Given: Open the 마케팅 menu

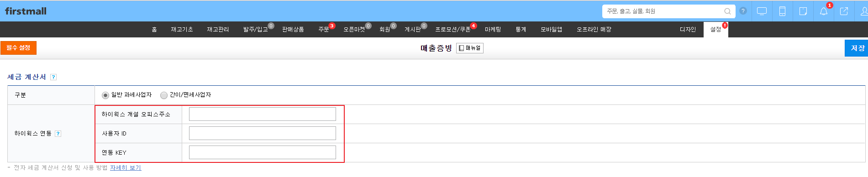Looking at the screenshot, I should pyautogui.click(x=493, y=29).
